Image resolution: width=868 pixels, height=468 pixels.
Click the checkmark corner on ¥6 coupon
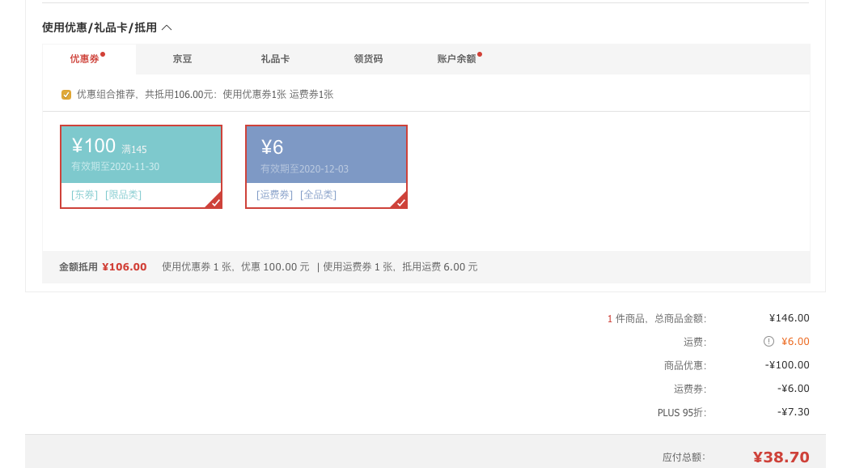pyautogui.click(x=400, y=202)
